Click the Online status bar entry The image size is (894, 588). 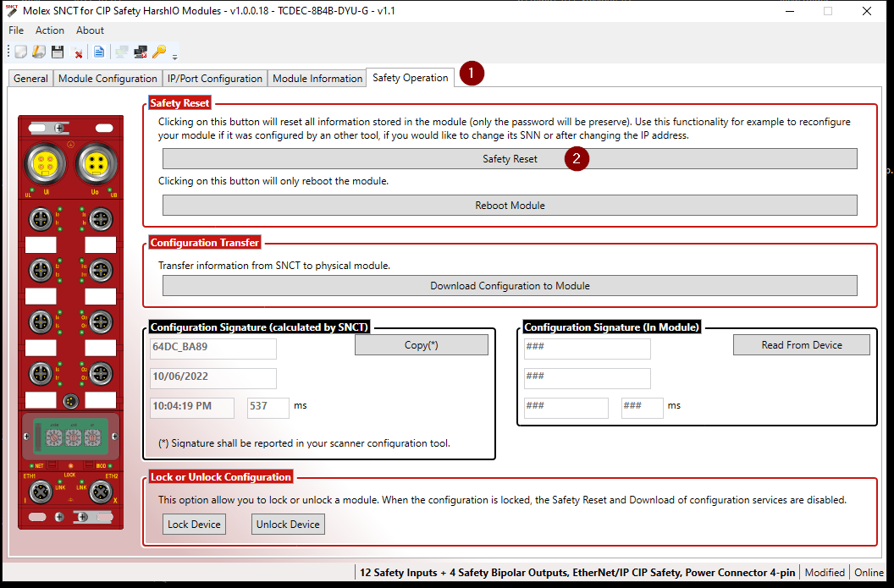click(x=869, y=573)
